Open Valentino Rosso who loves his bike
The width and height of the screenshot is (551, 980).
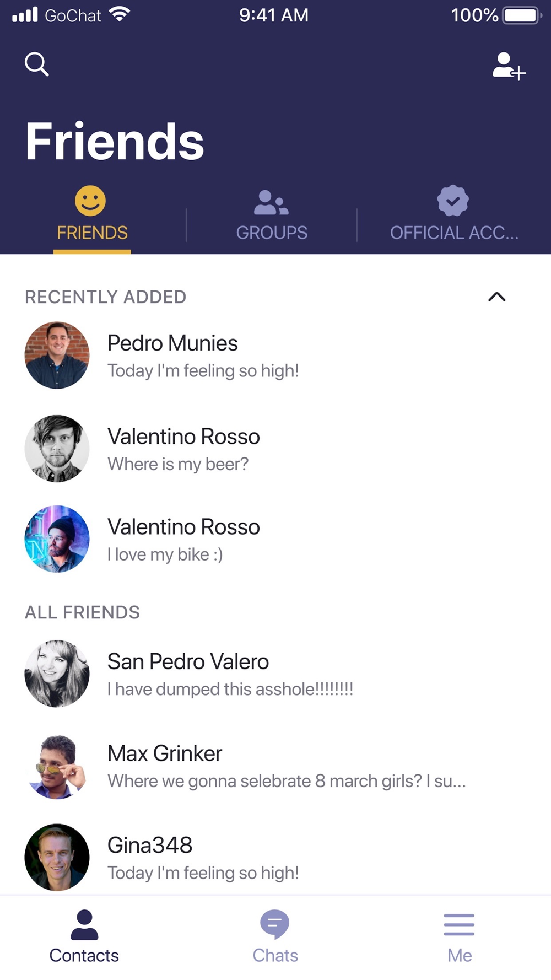pyautogui.click(x=275, y=539)
